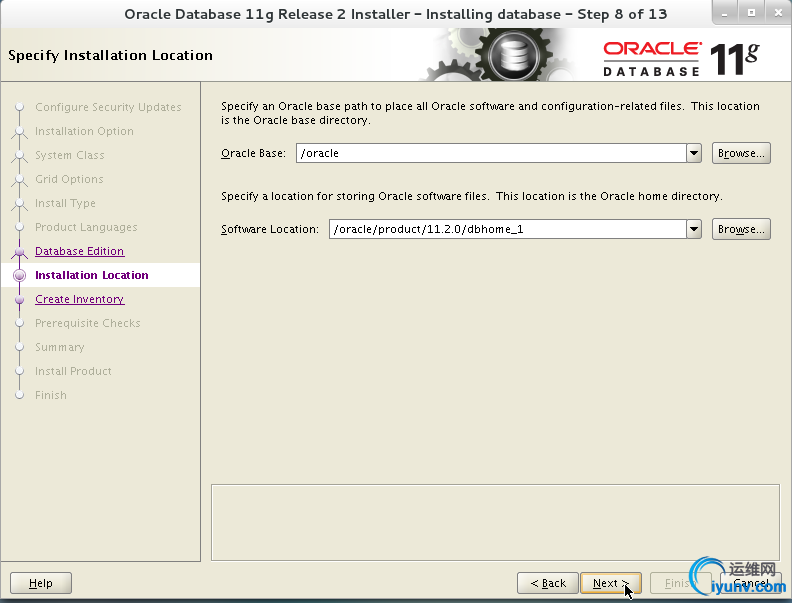Select the Install Type step
Screen dimensions: 792x603
pos(65,203)
